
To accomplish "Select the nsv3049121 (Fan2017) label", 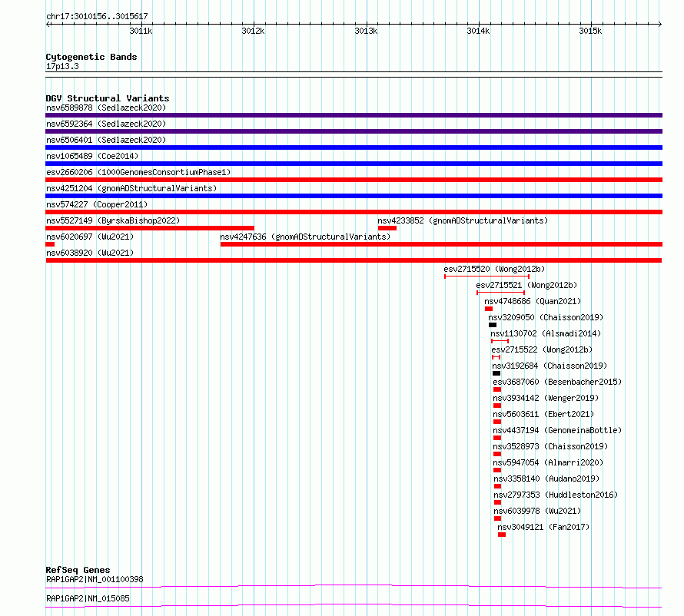I will 543,527.
